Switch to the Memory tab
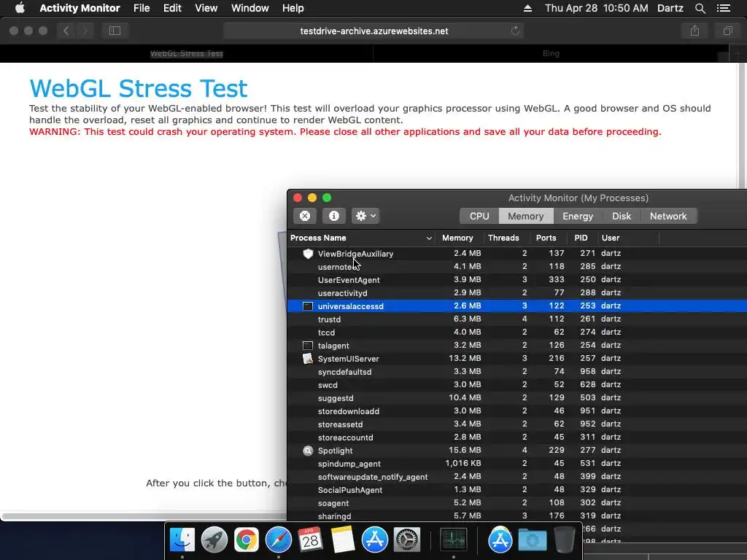The height and width of the screenshot is (560, 747). [525, 216]
